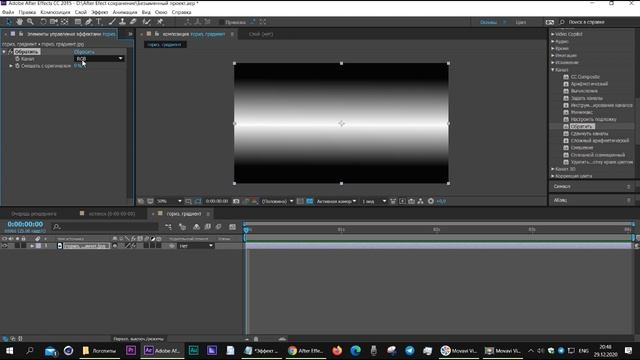
Task: Select Сдвинуть каналы effect in list
Action: [589, 133]
